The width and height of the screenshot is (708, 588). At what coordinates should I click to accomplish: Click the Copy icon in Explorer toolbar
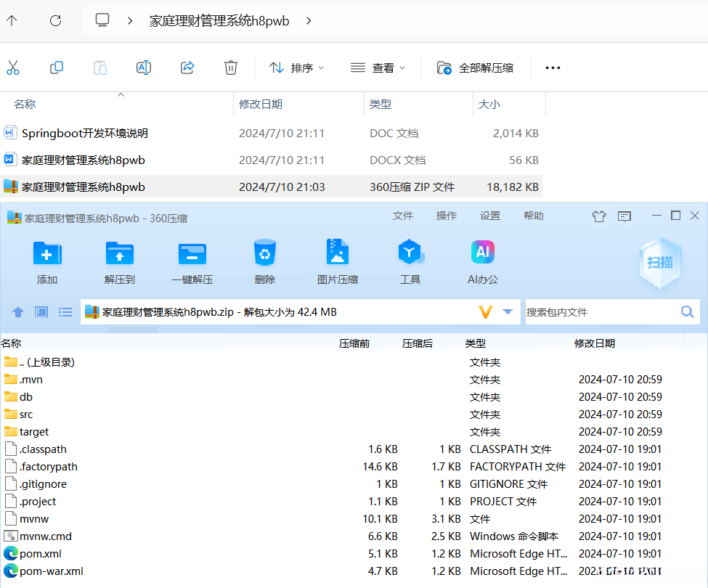click(57, 68)
